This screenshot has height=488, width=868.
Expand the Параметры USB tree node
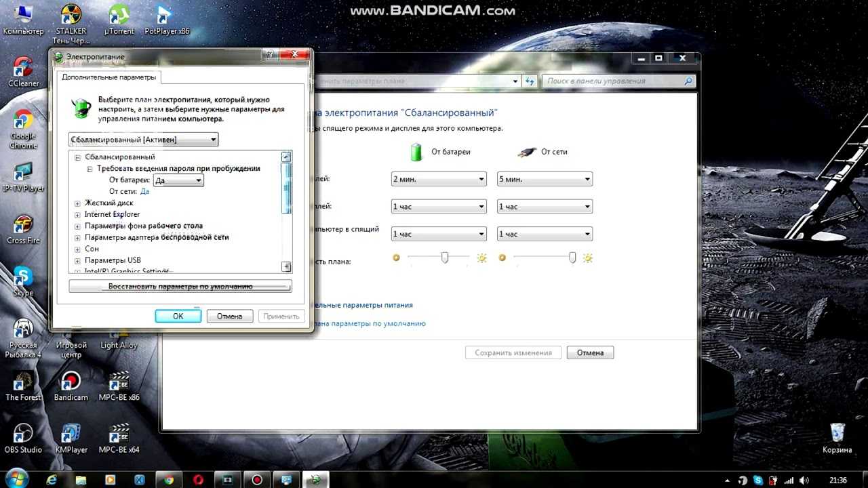point(77,261)
